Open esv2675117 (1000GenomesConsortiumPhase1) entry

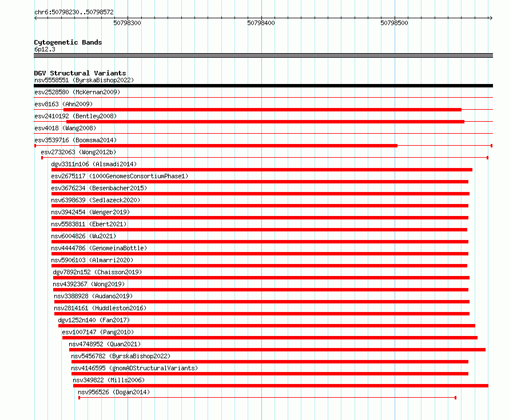pyautogui.click(x=120, y=176)
